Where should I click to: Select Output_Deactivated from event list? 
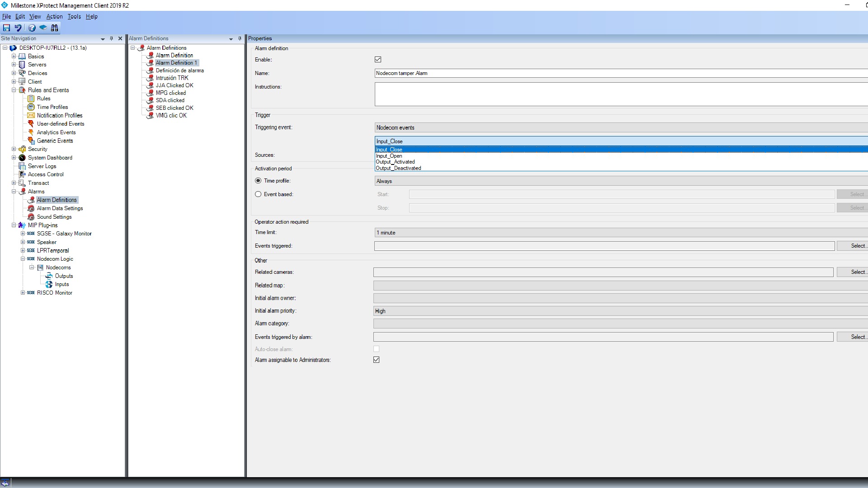click(398, 168)
